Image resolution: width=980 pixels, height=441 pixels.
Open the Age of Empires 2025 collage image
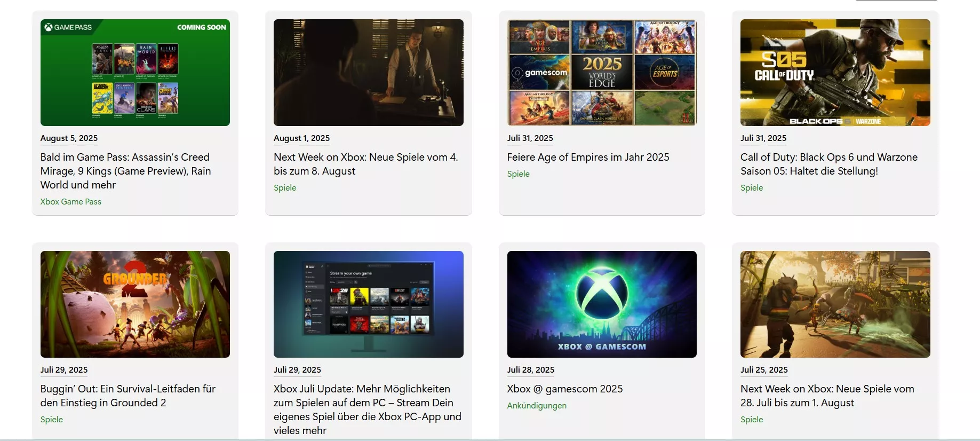(602, 73)
